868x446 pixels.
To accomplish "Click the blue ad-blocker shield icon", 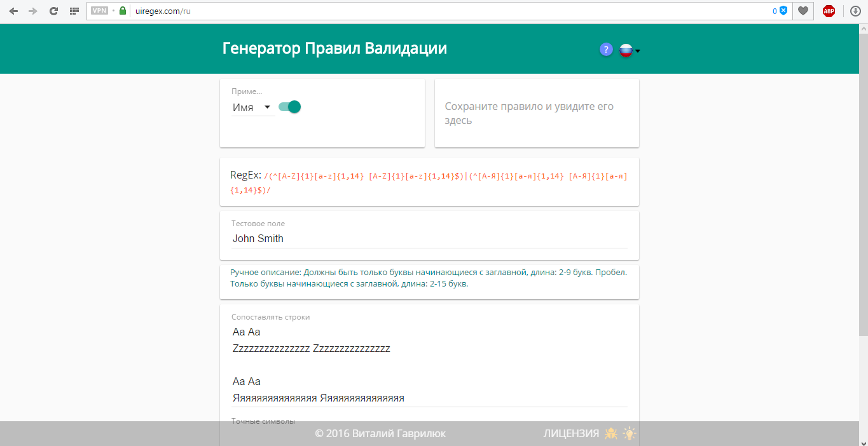I will pos(783,11).
